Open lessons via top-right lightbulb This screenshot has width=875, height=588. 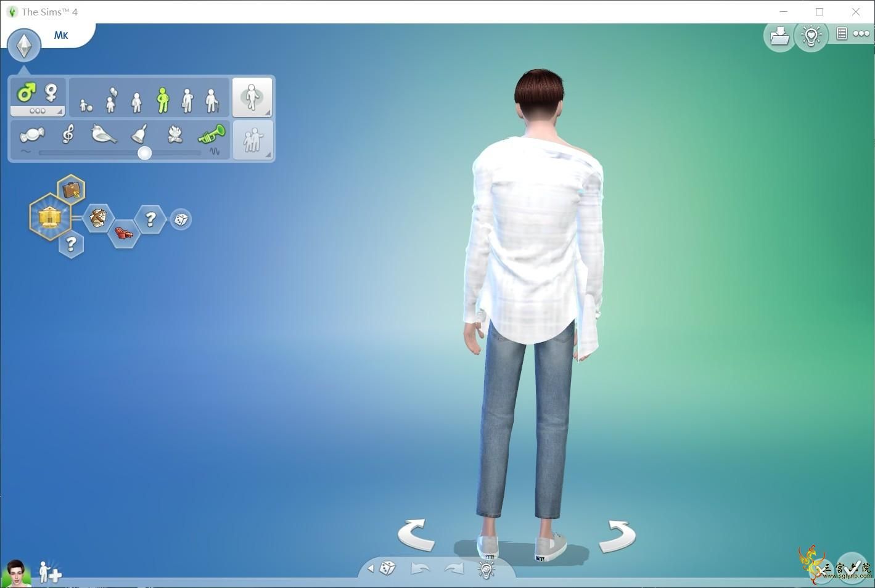pyautogui.click(x=811, y=35)
